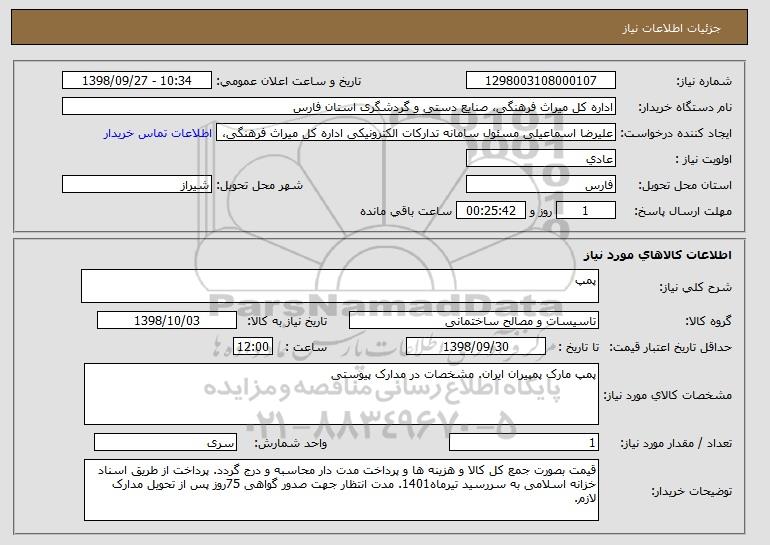Click the شرح کلی نیاز box containing پمپ
This screenshot has width=770, height=545.
pos(340,286)
